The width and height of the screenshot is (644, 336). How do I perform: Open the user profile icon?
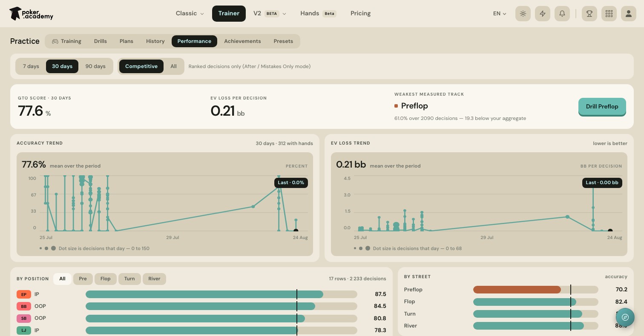[x=629, y=14]
